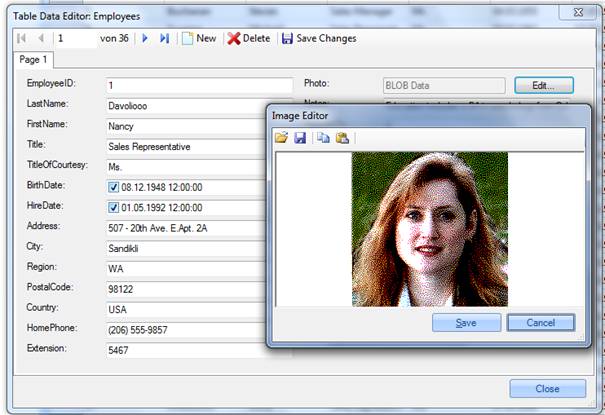The width and height of the screenshot is (605, 415).
Task: Click the record number field showing 1
Action: (x=76, y=39)
